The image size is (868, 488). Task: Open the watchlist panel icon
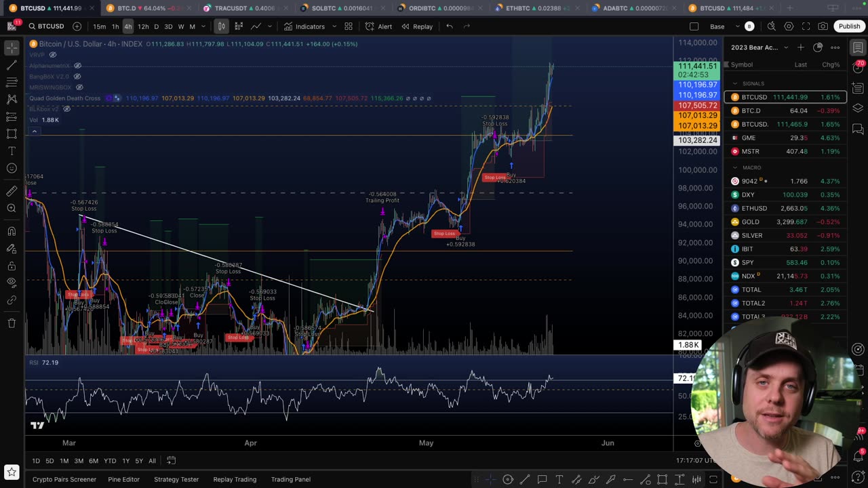pyautogui.click(x=858, y=47)
